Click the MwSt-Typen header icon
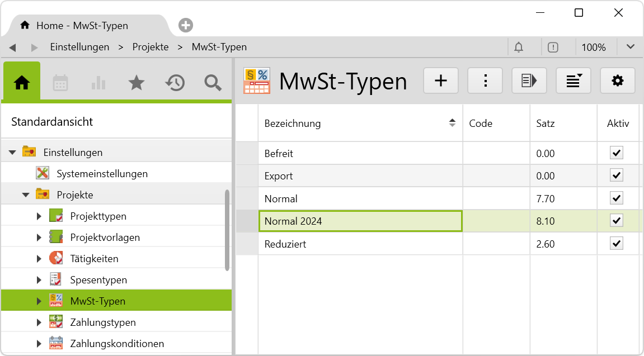This screenshot has height=356, width=644. 257,81
